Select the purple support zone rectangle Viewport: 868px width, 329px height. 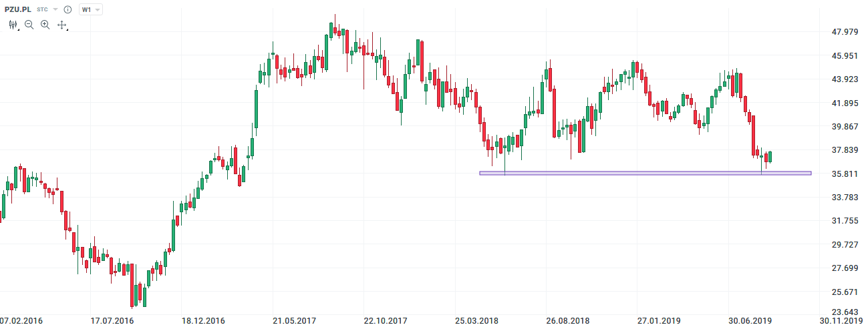tap(645, 174)
